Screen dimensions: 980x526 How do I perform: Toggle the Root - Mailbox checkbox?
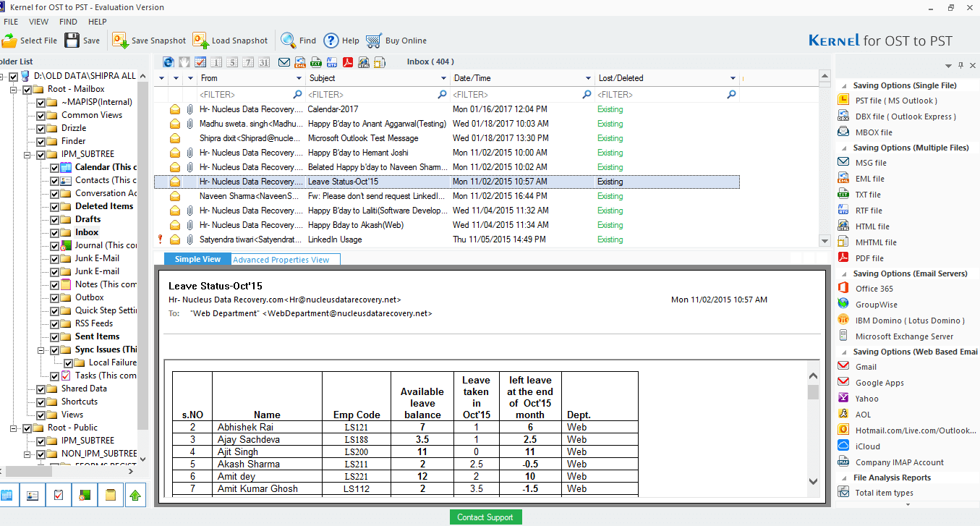coord(27,89)
